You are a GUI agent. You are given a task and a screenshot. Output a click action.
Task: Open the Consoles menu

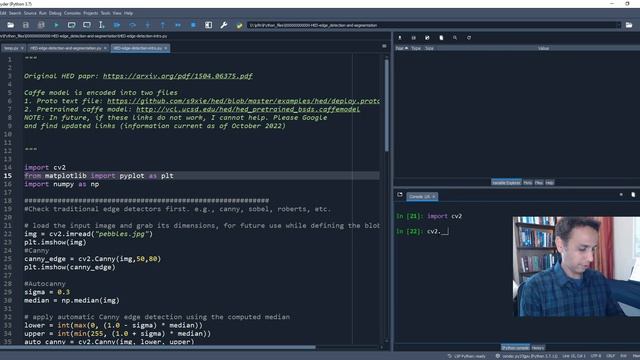(x=72, y=13)
